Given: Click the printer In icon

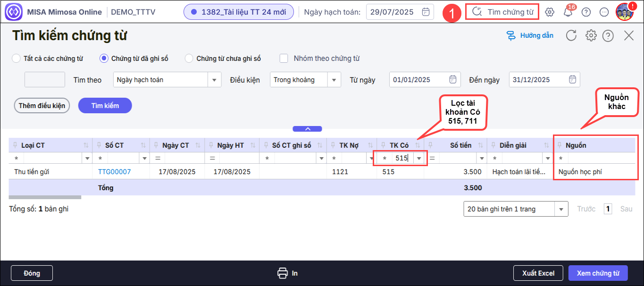Looking at the screenshot, I should (283, 273).
